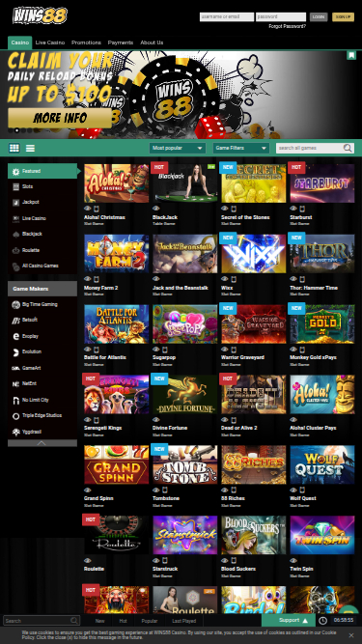This screenshot has height=644, width=362.
Task: Click the Login button
Action: point(319,16)
